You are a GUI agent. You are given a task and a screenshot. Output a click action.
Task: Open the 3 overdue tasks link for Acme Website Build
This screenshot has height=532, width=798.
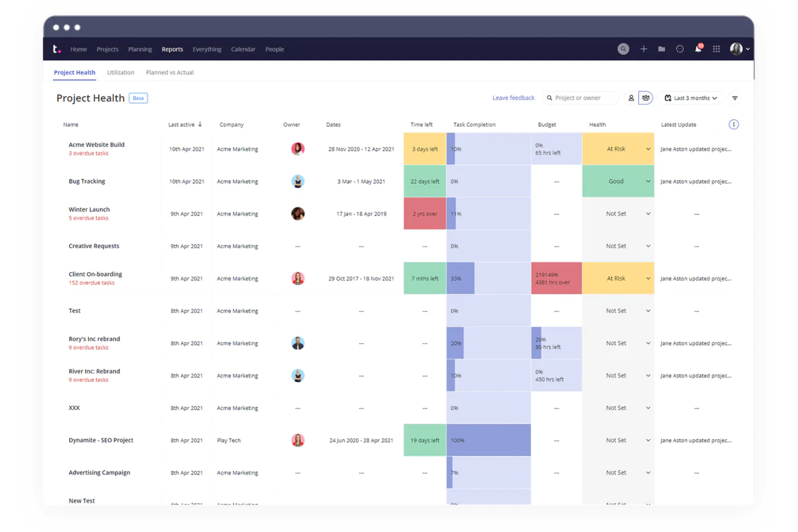click(x=88, y=153)
